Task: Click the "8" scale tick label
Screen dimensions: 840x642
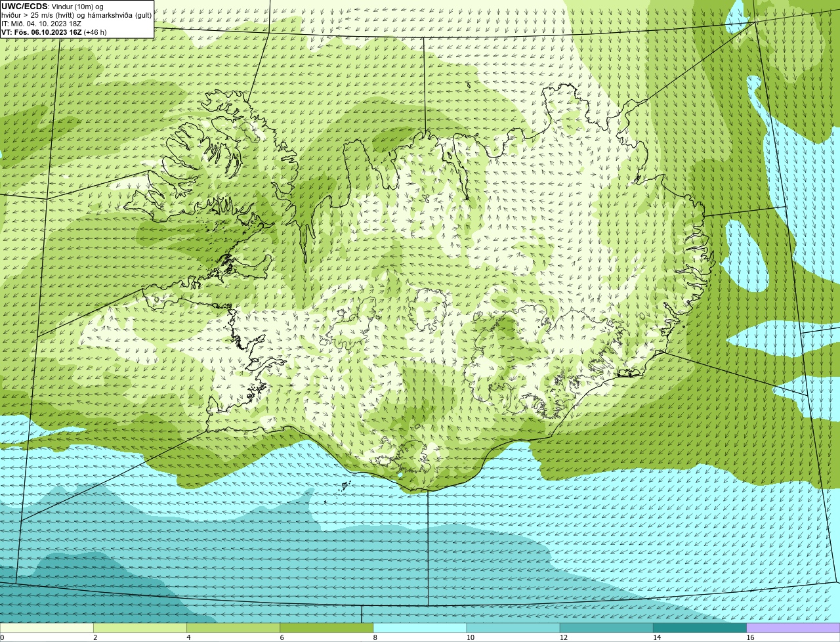Action: (x=375, y=637)
